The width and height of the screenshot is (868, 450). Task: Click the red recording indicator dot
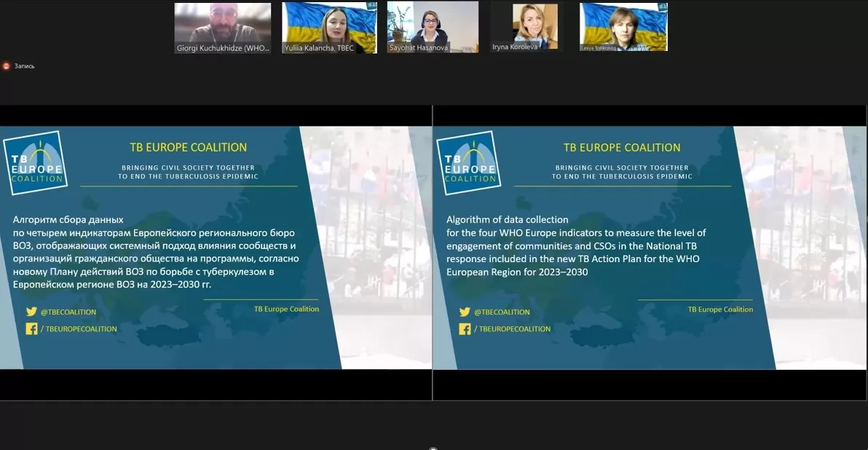(7, 65)
